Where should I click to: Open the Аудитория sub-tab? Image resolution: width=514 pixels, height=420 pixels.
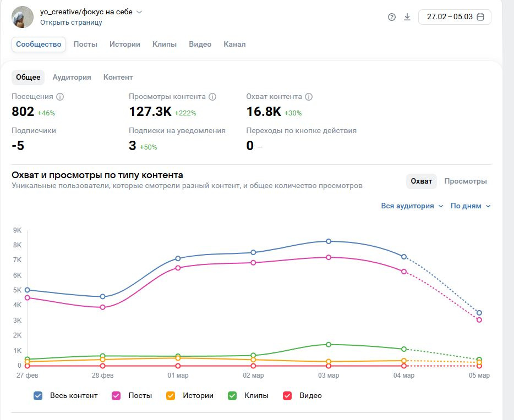click(72, 78)
